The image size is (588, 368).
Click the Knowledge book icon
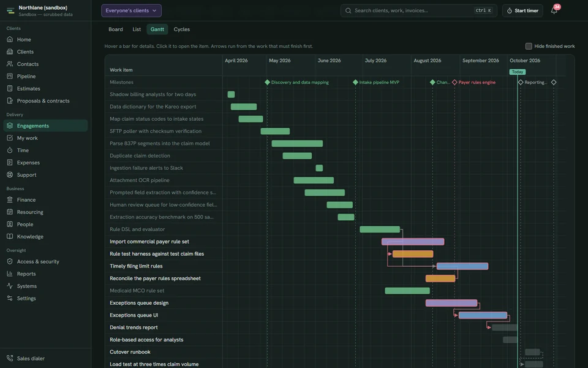pyautogui.click(x=10, y=237)
